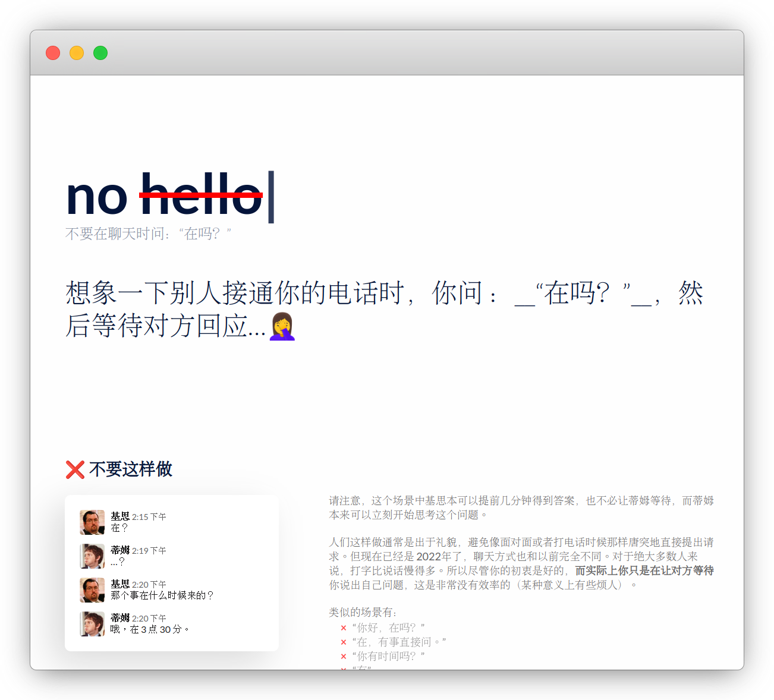The image size is (774, 700).
Task: Click the chat message 那个事在什么时候来的？
Action: (162, 595)
